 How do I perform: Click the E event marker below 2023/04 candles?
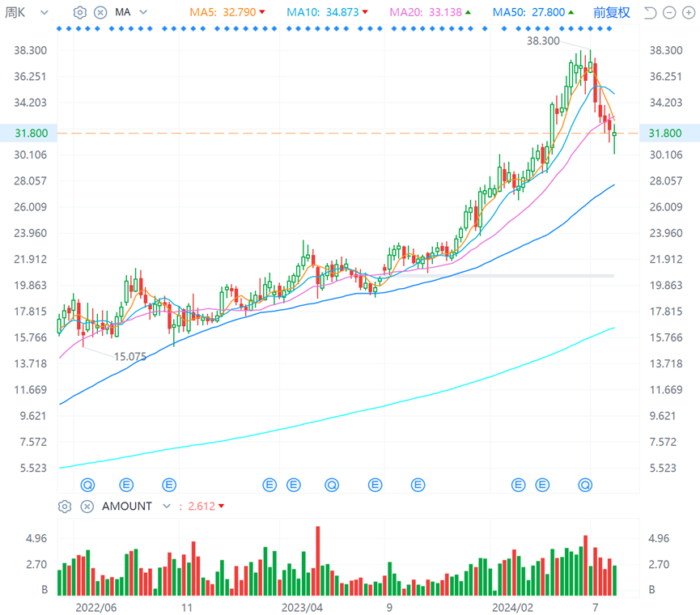click(293, 485)
